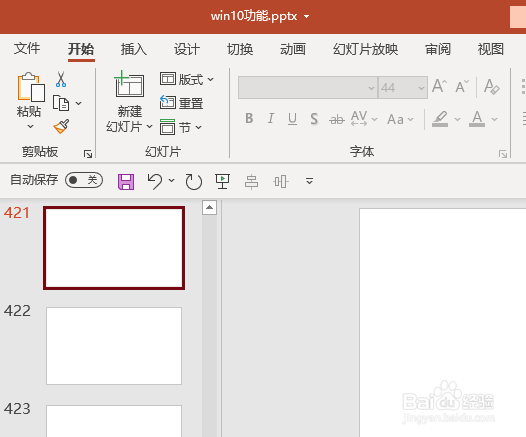Select slide 423 thumbnail

[114, 421]
